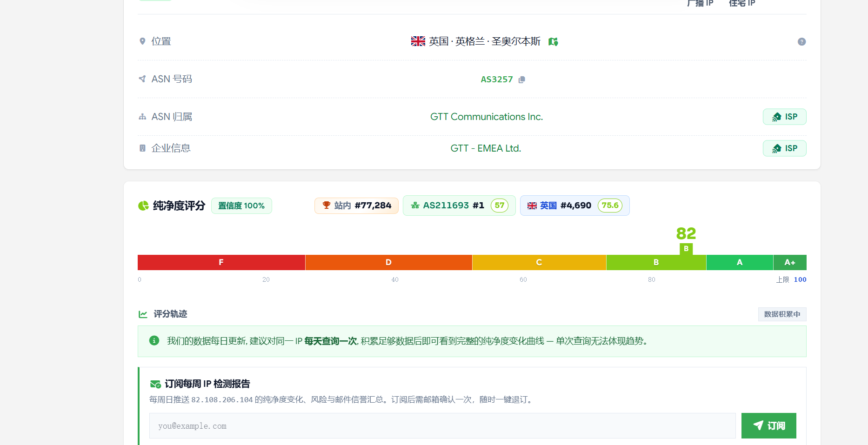Click the 评分轨迹 heading
The width and height of the screenshot is (868, 445).
click(x=170, y=314)
